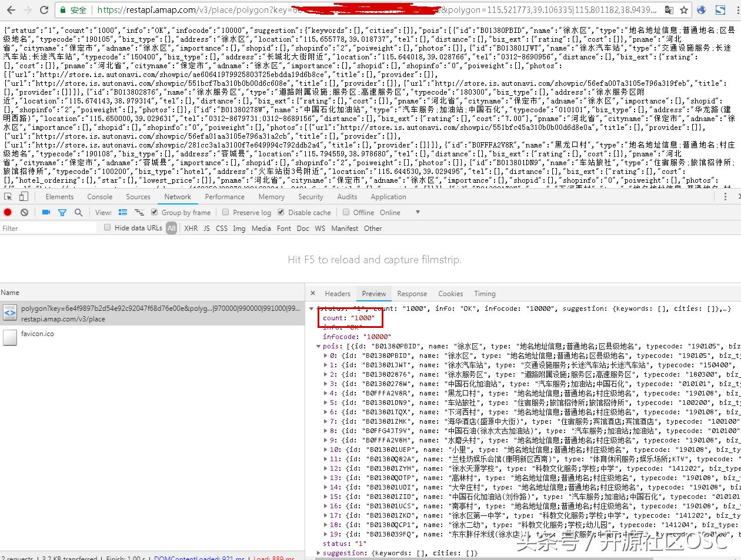Expand pois item 15 B013801ZID
The width and height of the screenshot is (741, 560).
326,497
